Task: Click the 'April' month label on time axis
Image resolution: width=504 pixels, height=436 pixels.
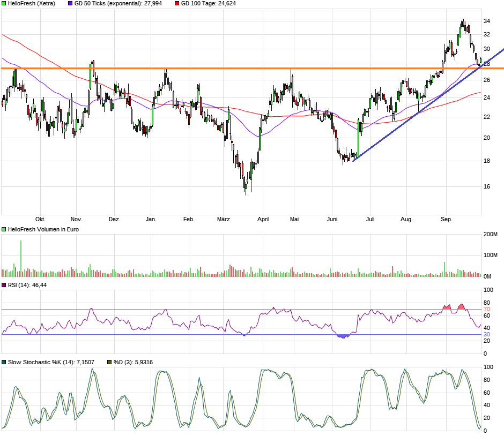Action: tap(263, 219)
